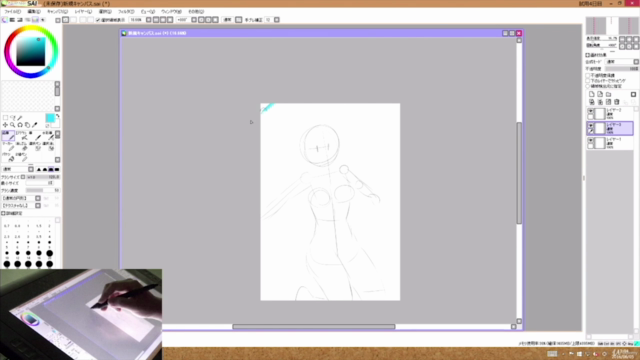Choose the eraser tool

pos(22,147)
